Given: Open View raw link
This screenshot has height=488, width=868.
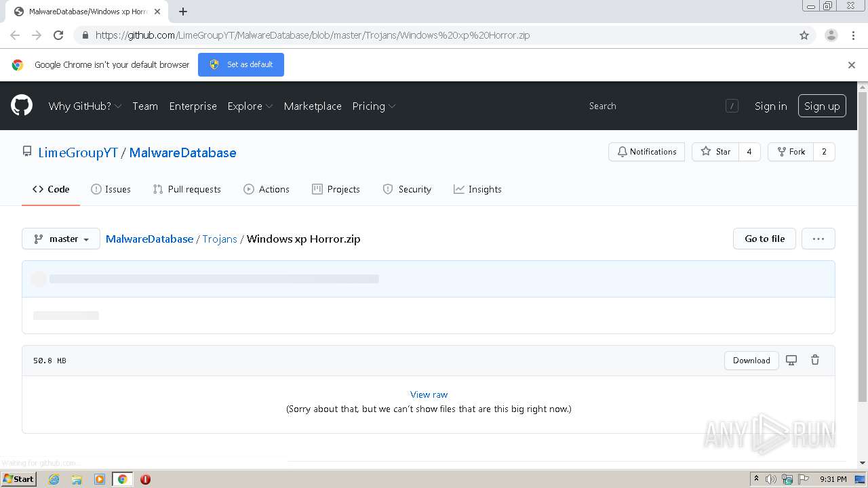Looking at the screenshot, I should click(x=429, y=394).
